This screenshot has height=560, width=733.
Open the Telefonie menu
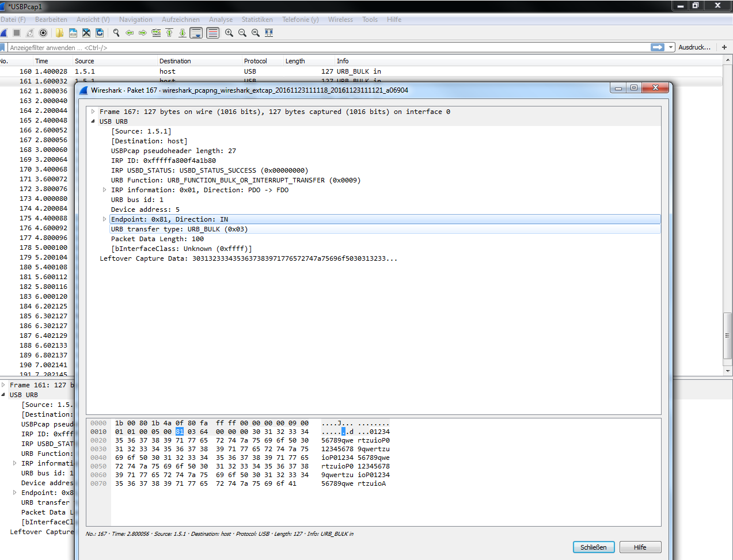301,20
